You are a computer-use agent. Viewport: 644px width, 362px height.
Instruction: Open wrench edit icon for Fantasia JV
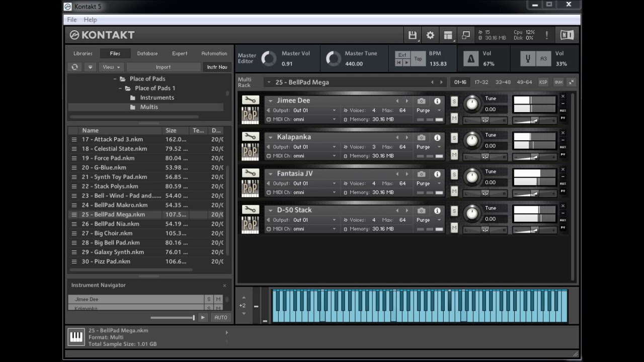(x=250, y=173)
